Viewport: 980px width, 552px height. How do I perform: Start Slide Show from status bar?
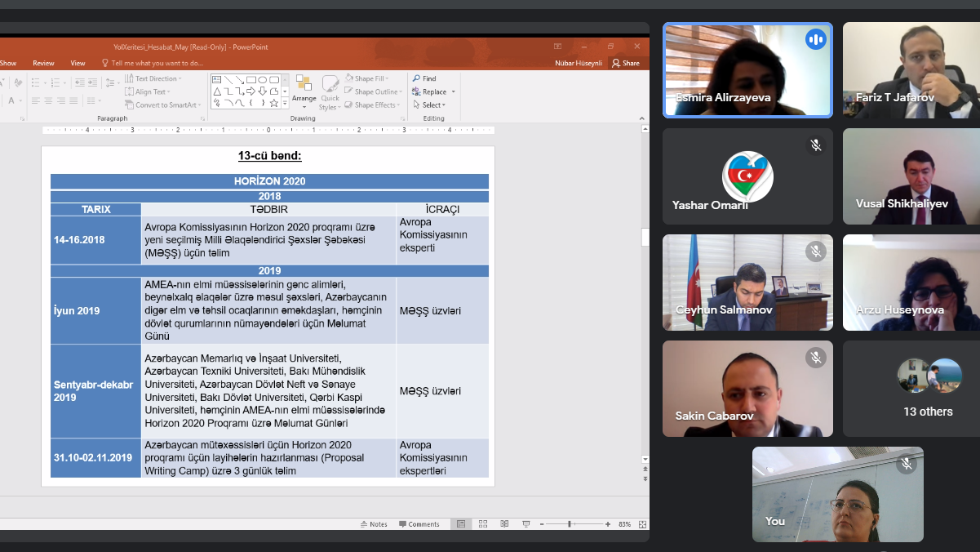pyautogui.click(x=525, y=524)
